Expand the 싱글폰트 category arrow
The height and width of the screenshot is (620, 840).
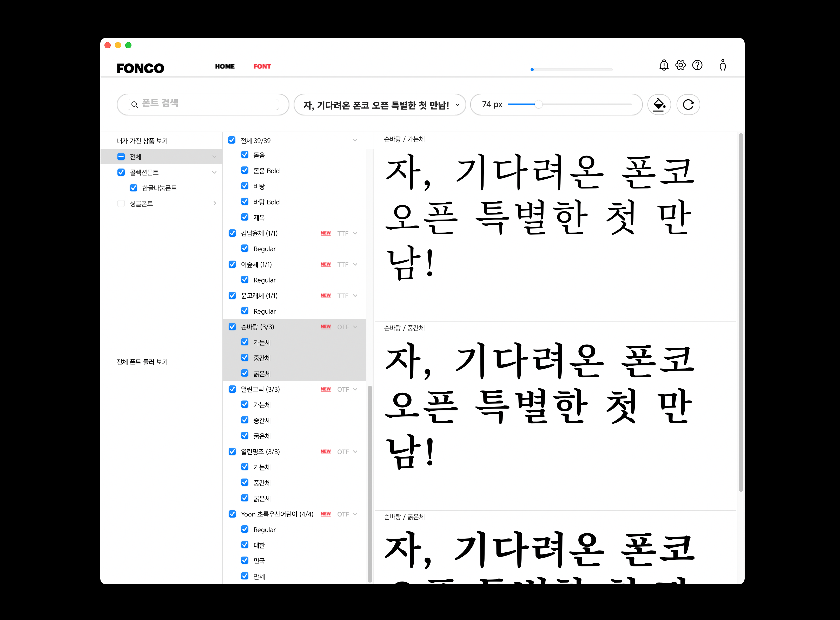215,203
